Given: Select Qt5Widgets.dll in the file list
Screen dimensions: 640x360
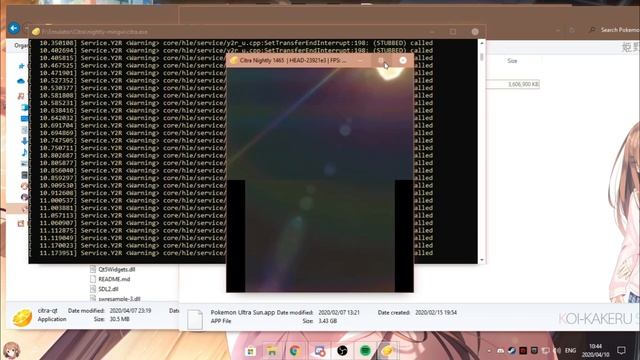Looking at the screenshot, I should click(117, 269).
